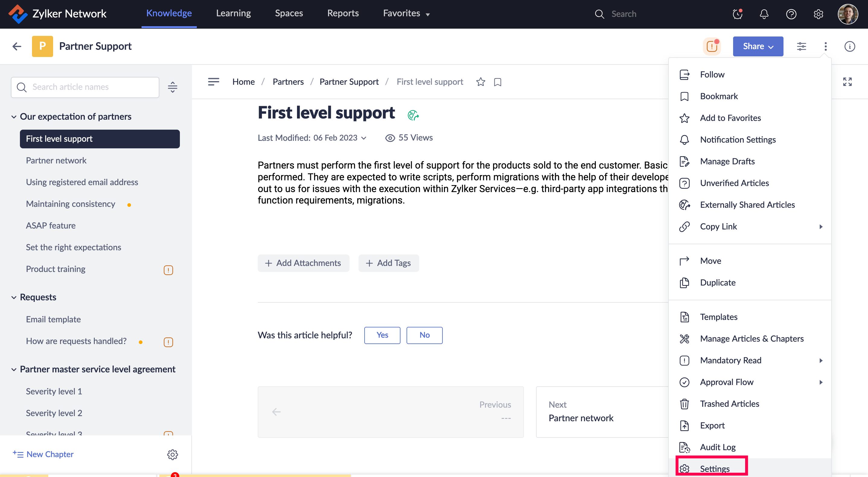The width and height of the screenshot is (868, 477).
Task: Open the article info icon
Action: (x=850, y=46)
